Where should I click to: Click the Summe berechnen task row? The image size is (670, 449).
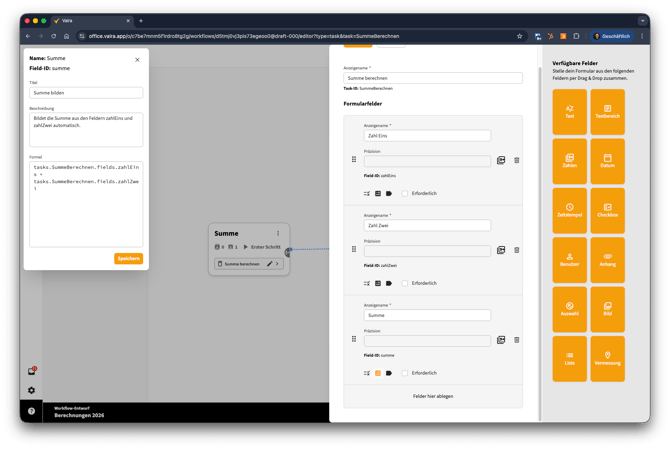click(x=249, y=264)
